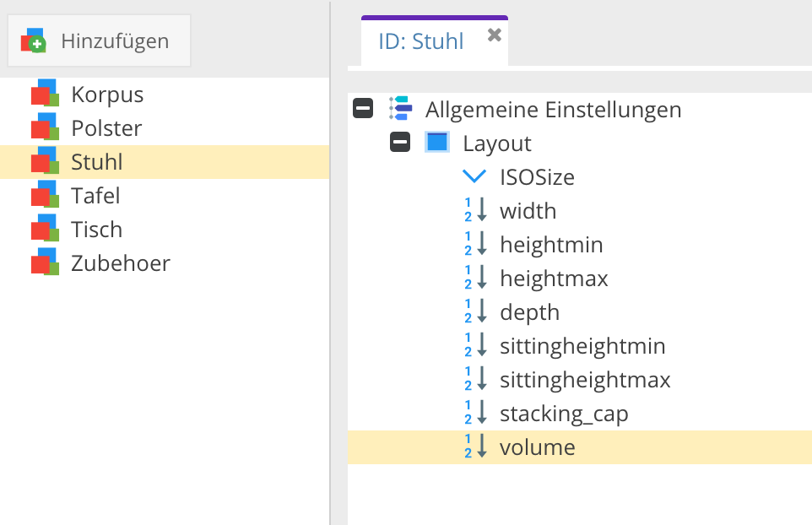
Task: Collapse the Layout node
Action: [400, 143]
